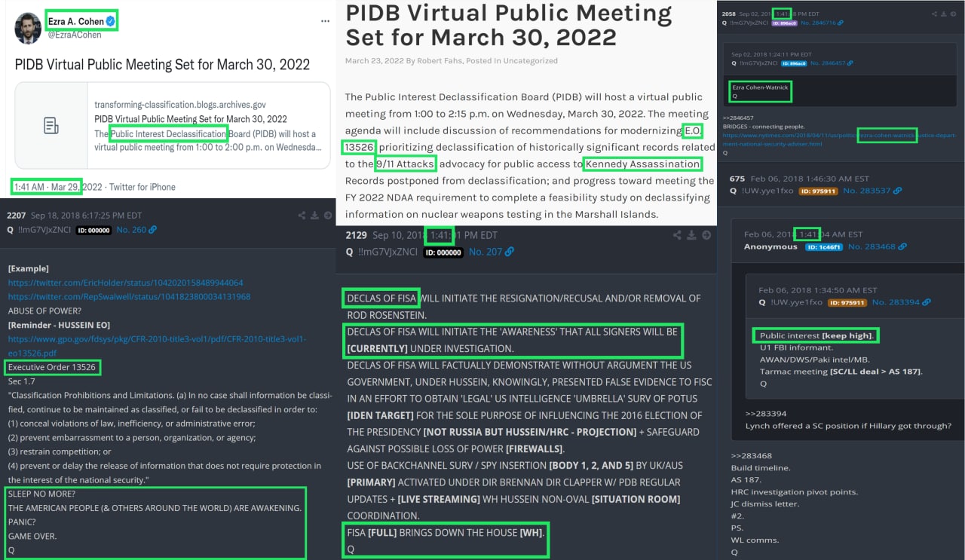The width and height of the screenshot is (965, 560).
Task: Click the verified badge beside Ezra A. Cohen
Action: 111,22
